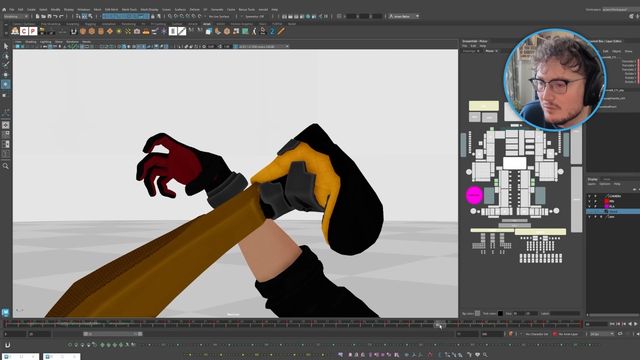
Task: Click the orange pencil shelf icon
Action: (x=281, y=31)
